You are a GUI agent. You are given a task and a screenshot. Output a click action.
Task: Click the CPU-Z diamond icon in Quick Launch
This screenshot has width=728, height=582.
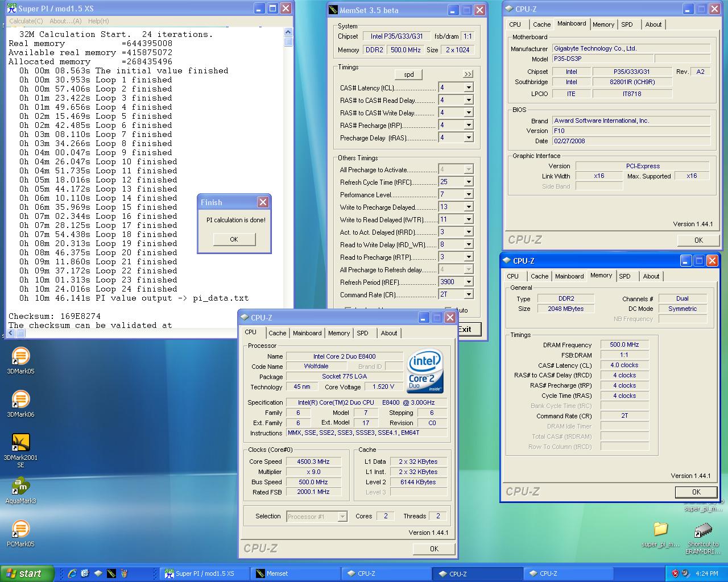click(x=98, y=573)
